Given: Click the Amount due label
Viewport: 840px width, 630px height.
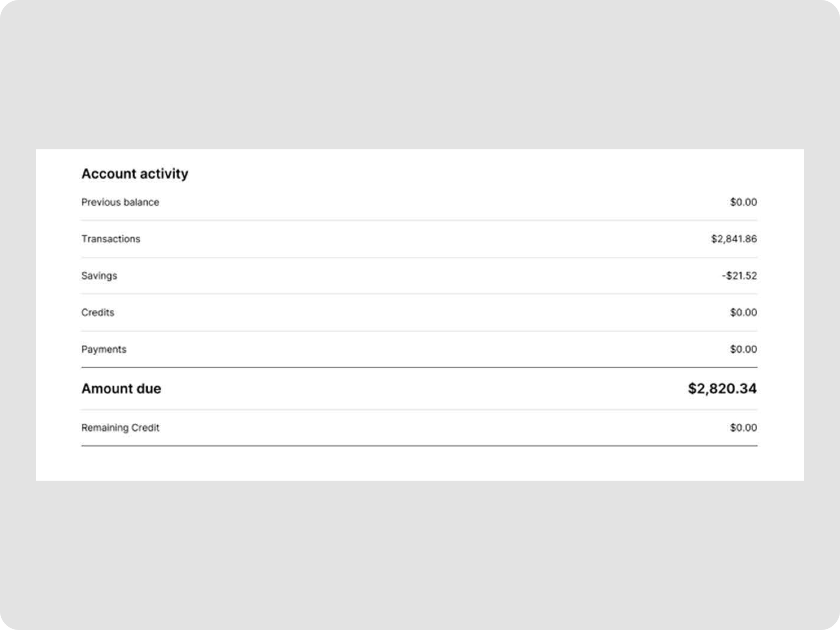Looking at the screenshot, I should pyautogui.click(x=121, y=388).
